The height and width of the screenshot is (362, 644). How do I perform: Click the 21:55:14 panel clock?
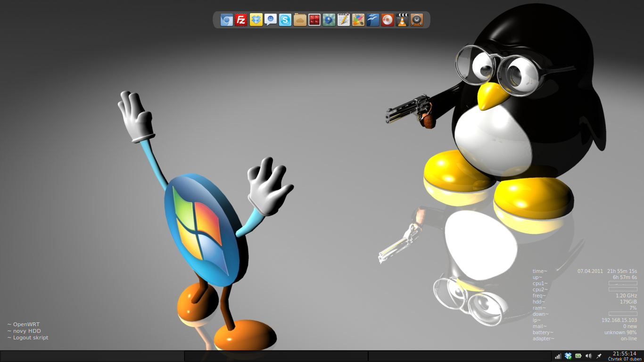[x=624, y=354]
